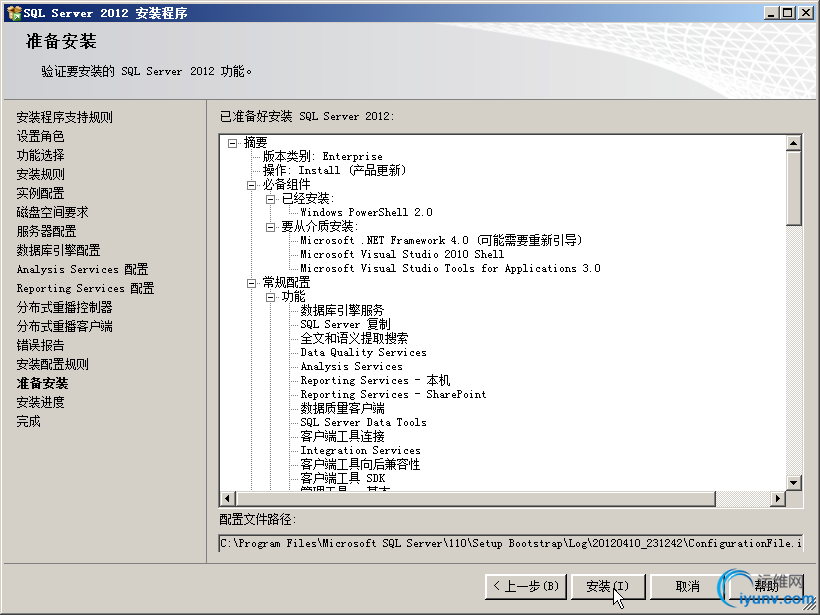Select 客户端工具向后兼容性 item
The image size is (820, 615).
pyautogui.click(x=360, y=464)
